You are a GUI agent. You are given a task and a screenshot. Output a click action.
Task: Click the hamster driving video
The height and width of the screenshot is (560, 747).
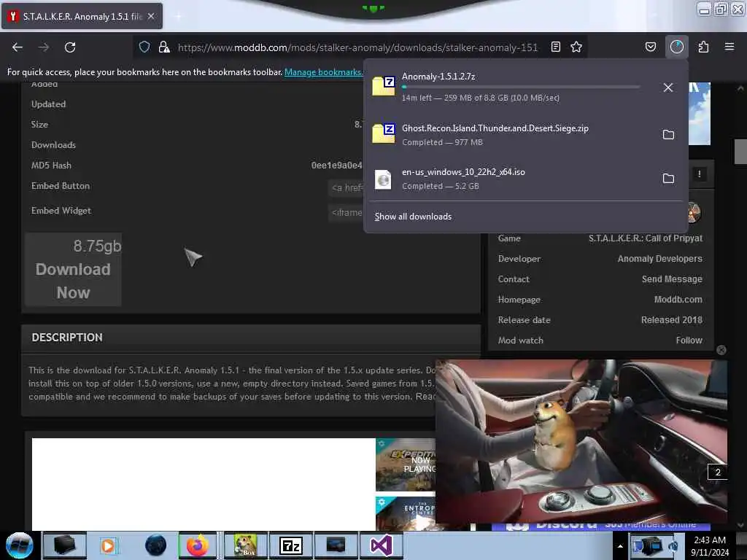tap(581, 441)
